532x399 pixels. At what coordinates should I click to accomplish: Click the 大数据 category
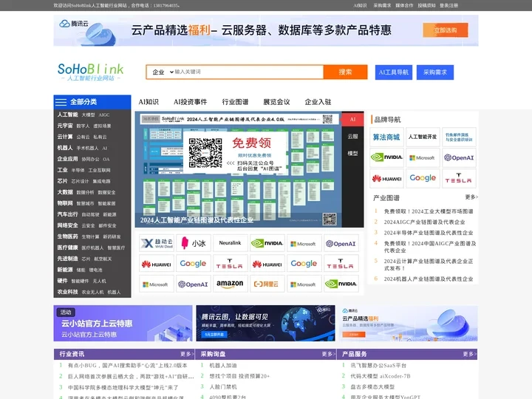65,192
